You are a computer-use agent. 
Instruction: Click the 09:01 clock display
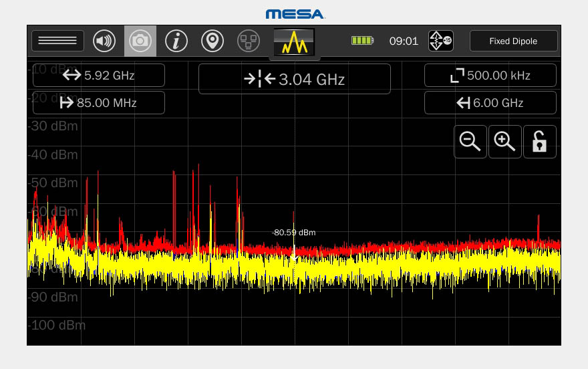[x=404, y=41]
